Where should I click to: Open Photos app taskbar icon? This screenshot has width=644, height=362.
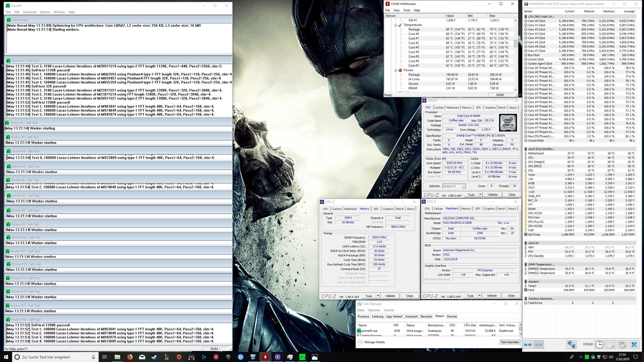tap(314, 357)
